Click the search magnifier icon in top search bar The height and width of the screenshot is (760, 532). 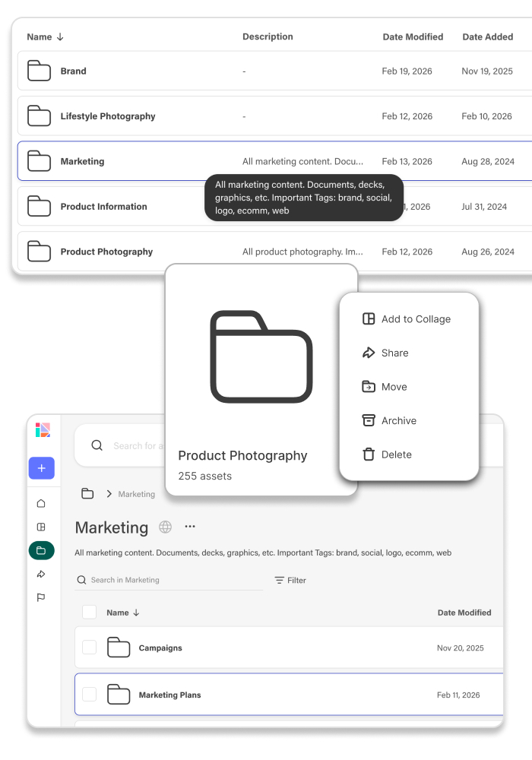click(97, 445)
